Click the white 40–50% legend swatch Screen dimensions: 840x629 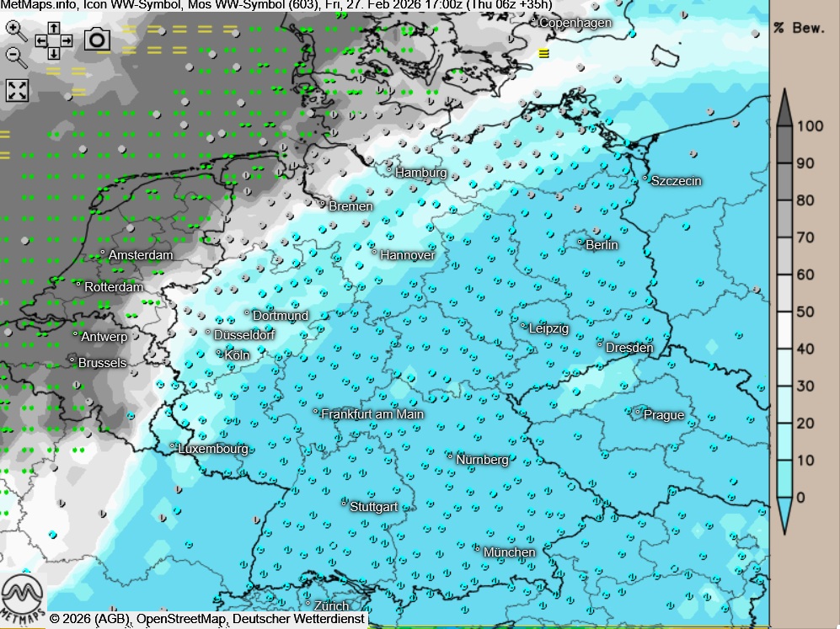pyautogui.click(x=784, y=330)
